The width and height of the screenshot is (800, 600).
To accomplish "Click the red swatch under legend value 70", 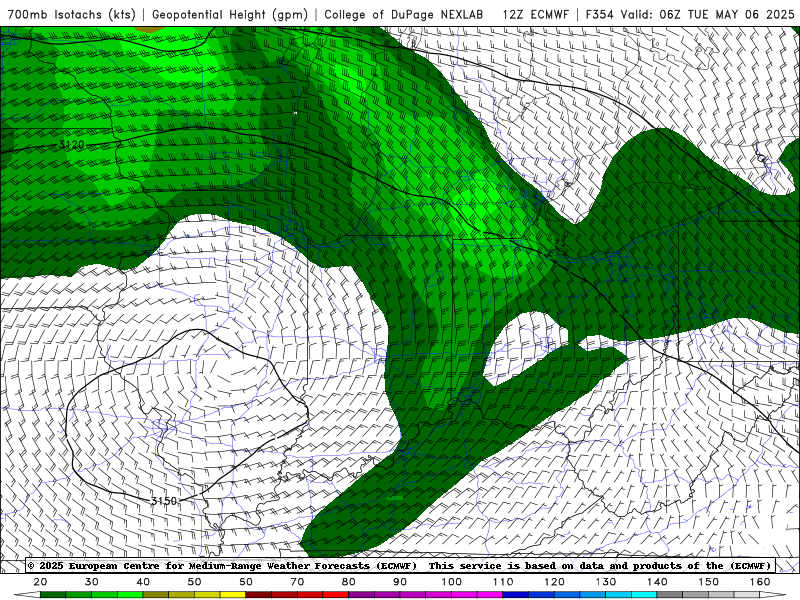I will 310,595.
